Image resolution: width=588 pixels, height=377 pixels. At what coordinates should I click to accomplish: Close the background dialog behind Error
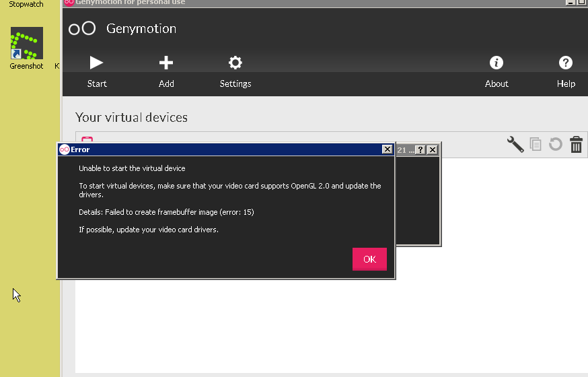point(433,149)
